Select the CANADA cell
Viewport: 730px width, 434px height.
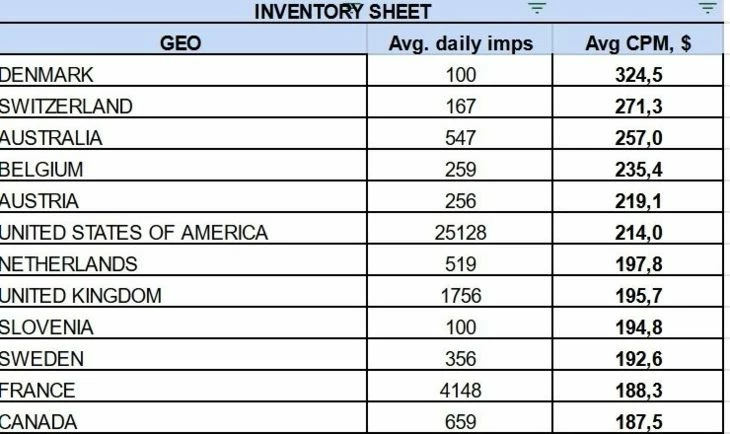click(x=183, y=418)
